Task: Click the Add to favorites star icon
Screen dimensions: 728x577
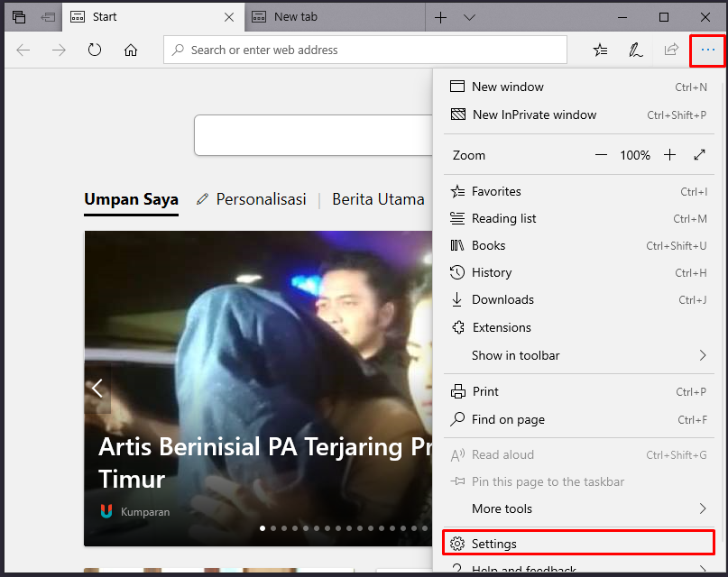Action: pyautogui.click(x=600, y=50)
